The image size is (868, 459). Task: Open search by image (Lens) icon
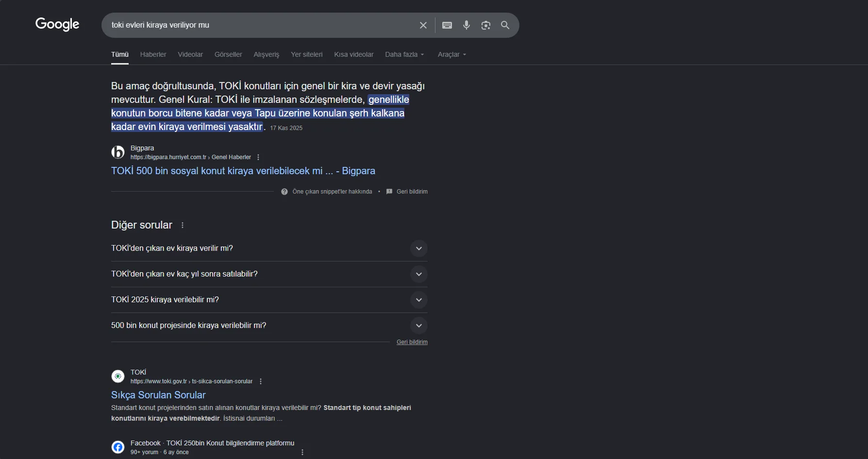(x=486, y=25)
